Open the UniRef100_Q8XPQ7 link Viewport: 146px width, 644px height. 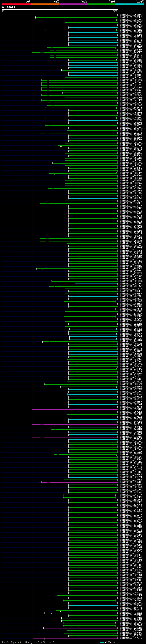point(131,50)
